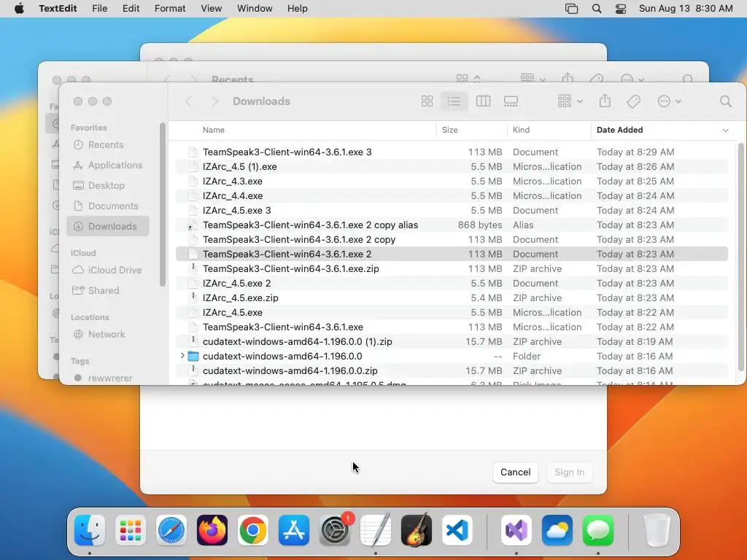Open the File menu
Screen dimensions: 747x560
click(99, 9)
